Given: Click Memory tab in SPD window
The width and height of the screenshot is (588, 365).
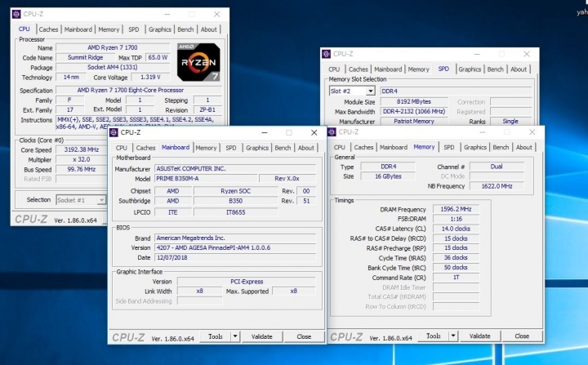Looking at the screenshot, I should pos(418,69).
